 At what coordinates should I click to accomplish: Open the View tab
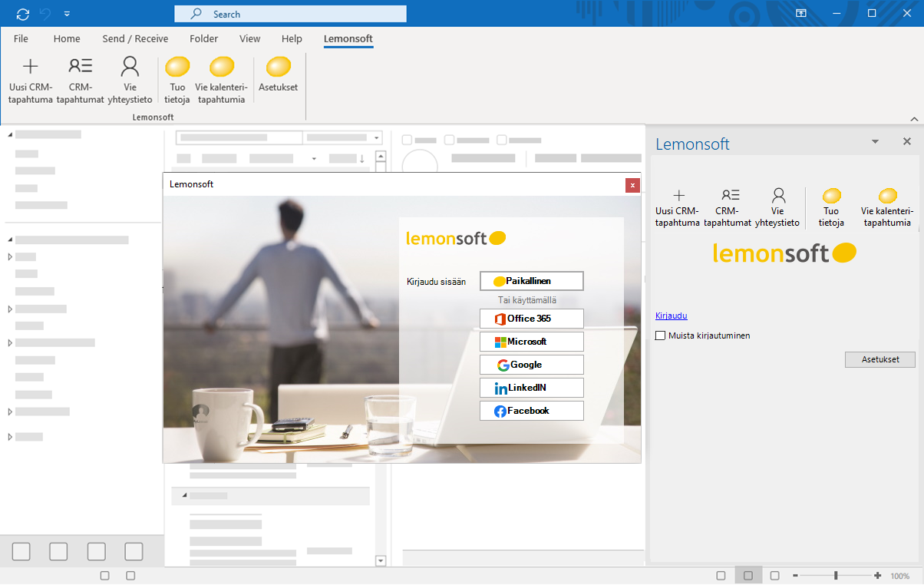point(250,38)
